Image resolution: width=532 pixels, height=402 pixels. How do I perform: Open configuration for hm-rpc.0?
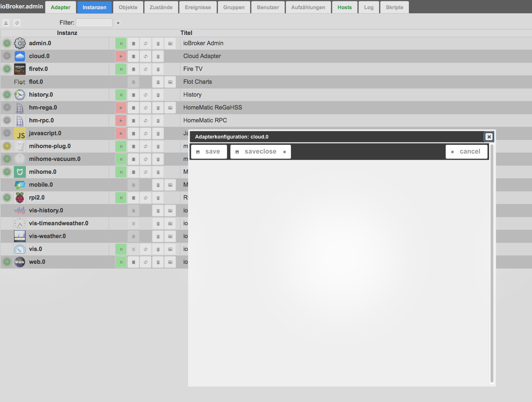(133, 121)
